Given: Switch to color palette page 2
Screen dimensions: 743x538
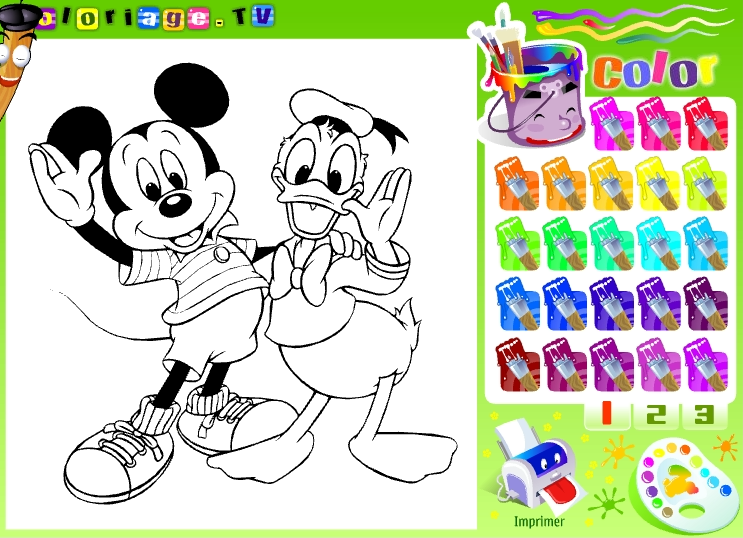Looking at the screenshot, I should [x=656, y=414].
